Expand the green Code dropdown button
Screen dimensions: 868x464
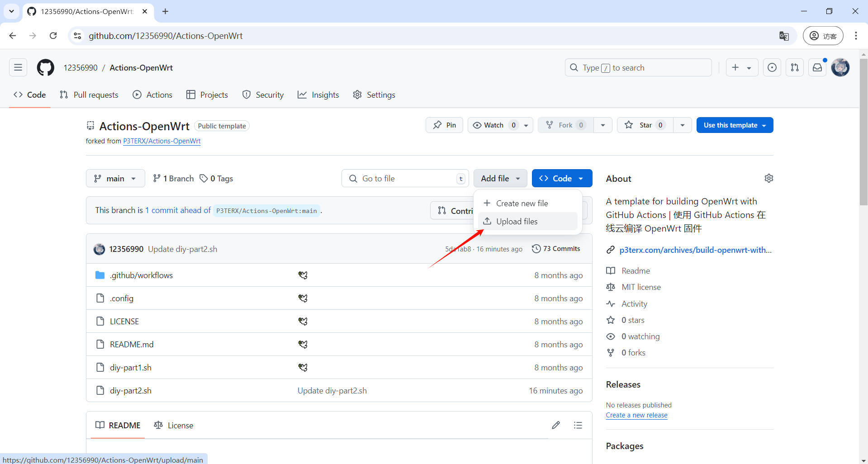tap(562, 179)
